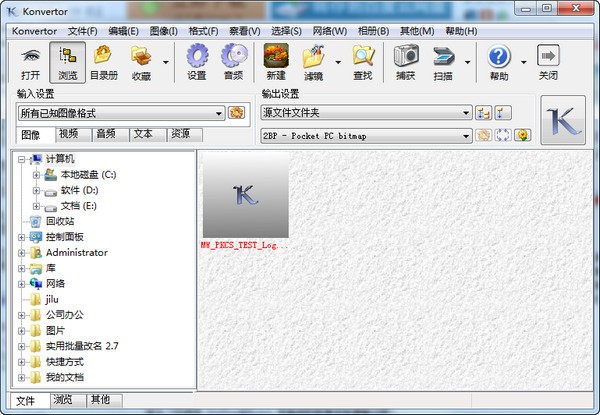Expand the 本地磁盘 (C:) tree node

pyautogui.click(x=37, y=174)
